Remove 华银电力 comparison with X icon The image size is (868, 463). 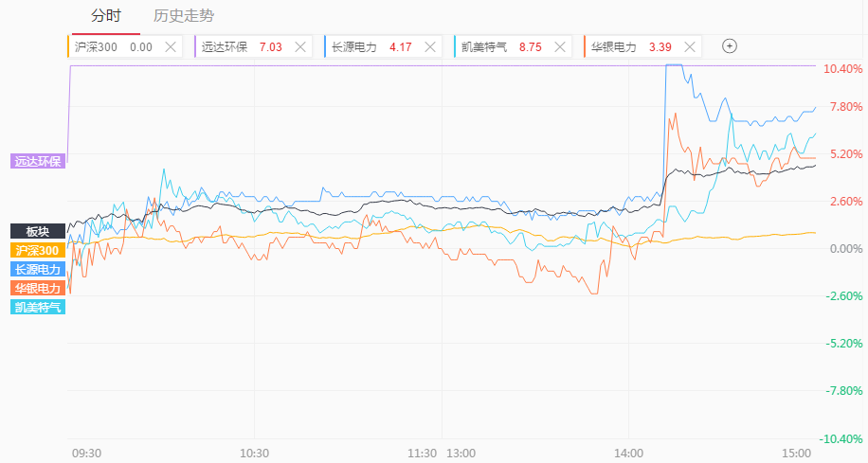tap(689, 46)
